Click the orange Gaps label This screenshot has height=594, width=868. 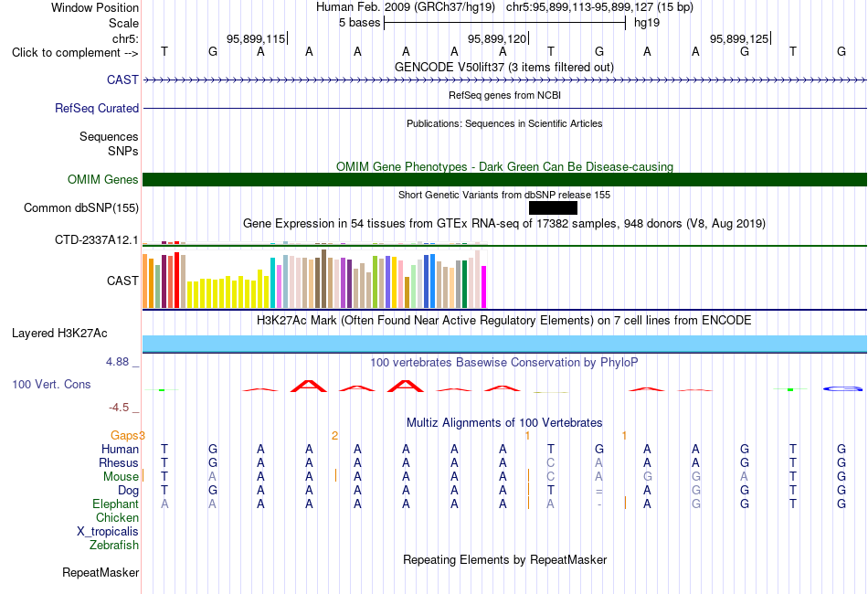(x=124, y=435)
